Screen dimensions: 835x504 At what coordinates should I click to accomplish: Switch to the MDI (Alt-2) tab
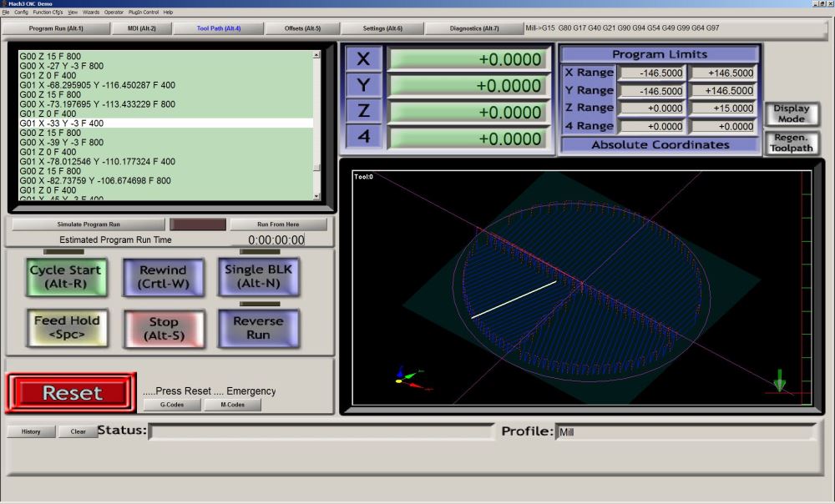coord(142,28)
